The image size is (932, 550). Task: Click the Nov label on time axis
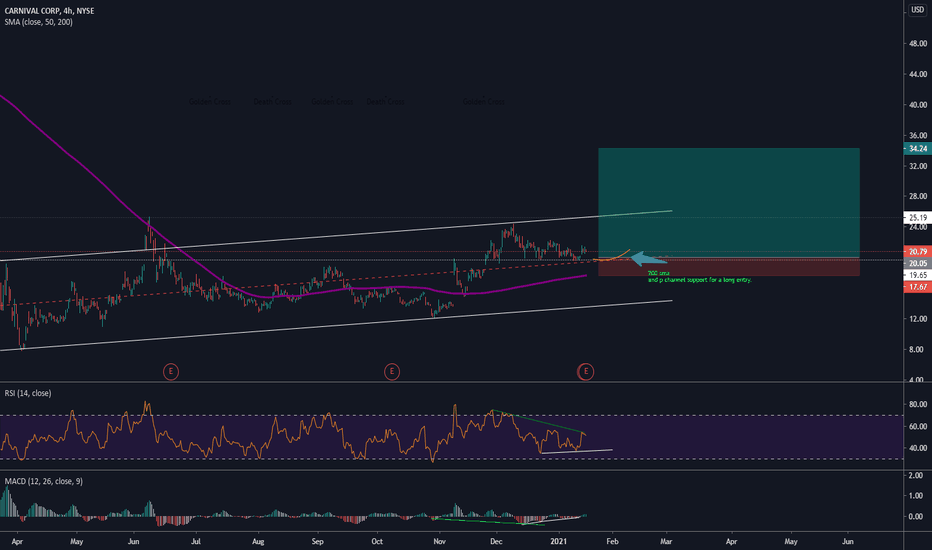pyautogui.click(x=439, y=541)
